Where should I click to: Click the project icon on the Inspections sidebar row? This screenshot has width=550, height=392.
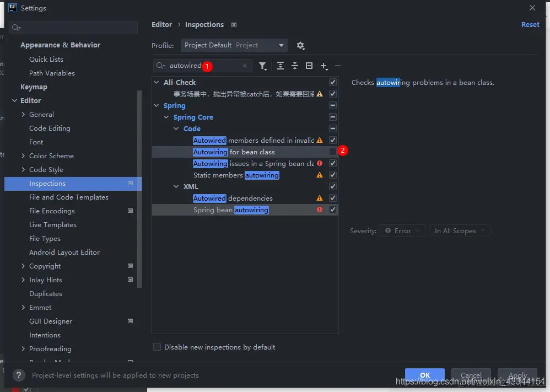pos(130,183)
